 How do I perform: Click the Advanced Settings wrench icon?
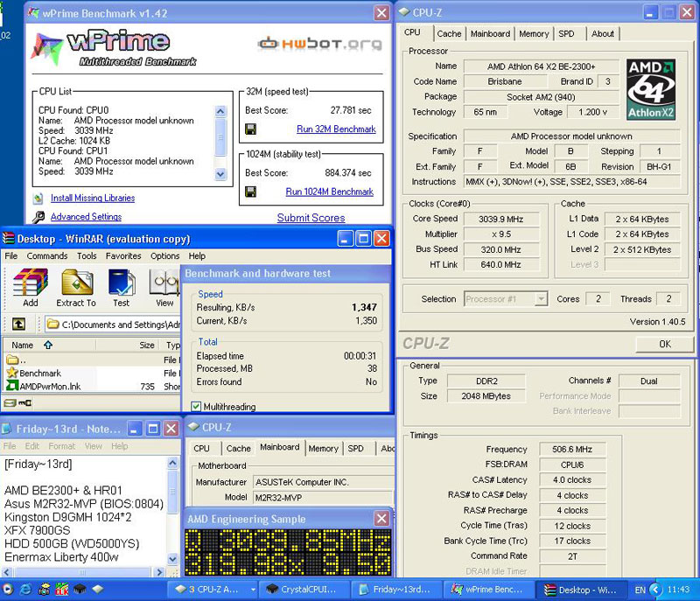[x=38, y=217]
